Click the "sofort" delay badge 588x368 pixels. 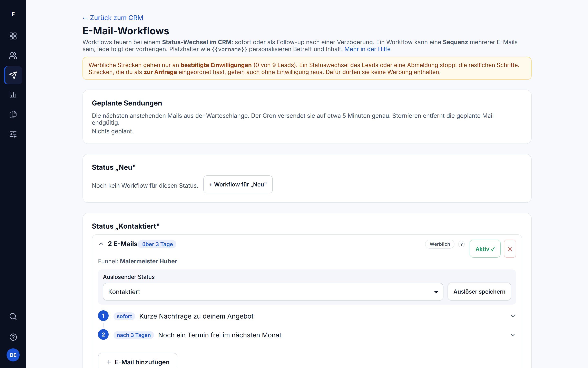124,316
